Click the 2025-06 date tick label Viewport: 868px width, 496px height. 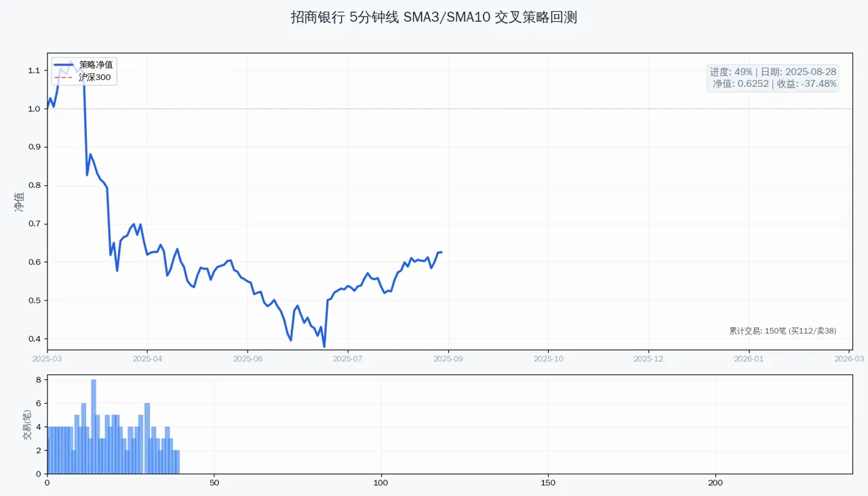[x=248, y=358]
